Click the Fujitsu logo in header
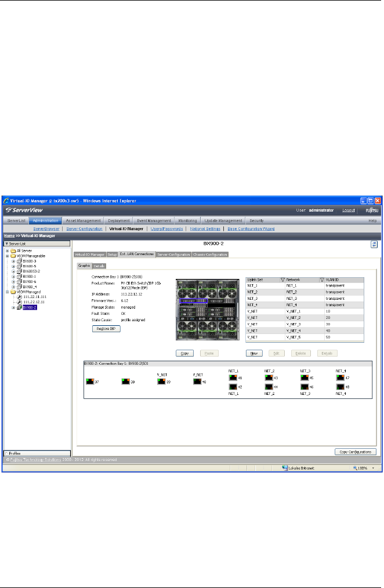 tap(372, 210)
